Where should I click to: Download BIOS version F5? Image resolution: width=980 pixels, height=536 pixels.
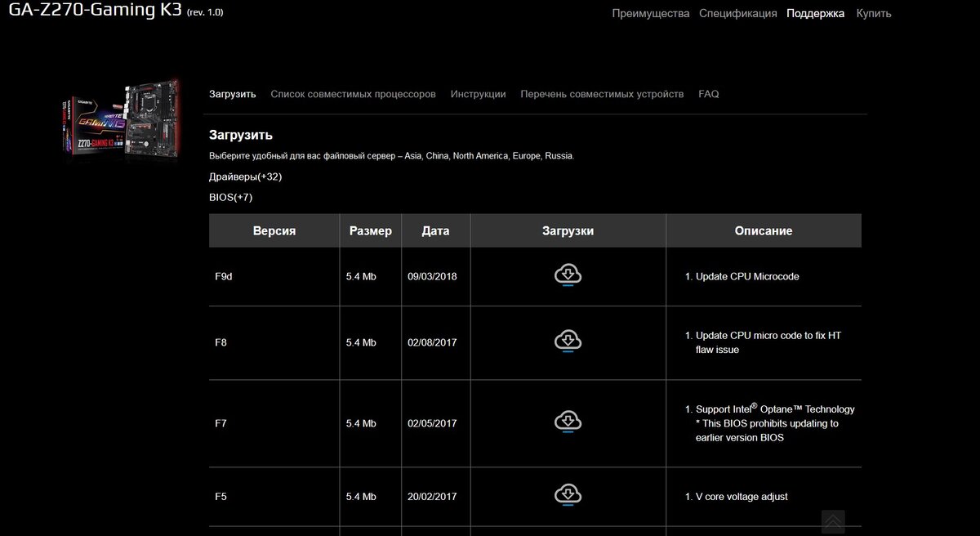pyautogui.click(x=568, y=495)
